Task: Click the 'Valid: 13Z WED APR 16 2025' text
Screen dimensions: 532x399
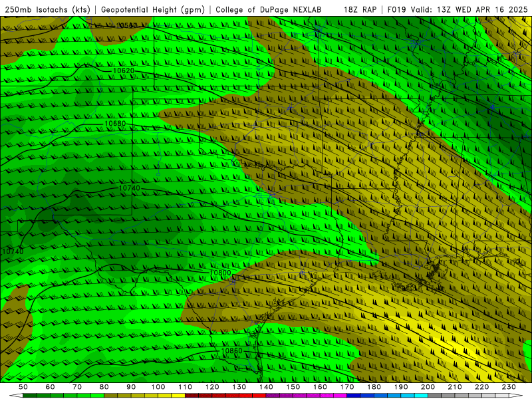Action: click(469, 9)
